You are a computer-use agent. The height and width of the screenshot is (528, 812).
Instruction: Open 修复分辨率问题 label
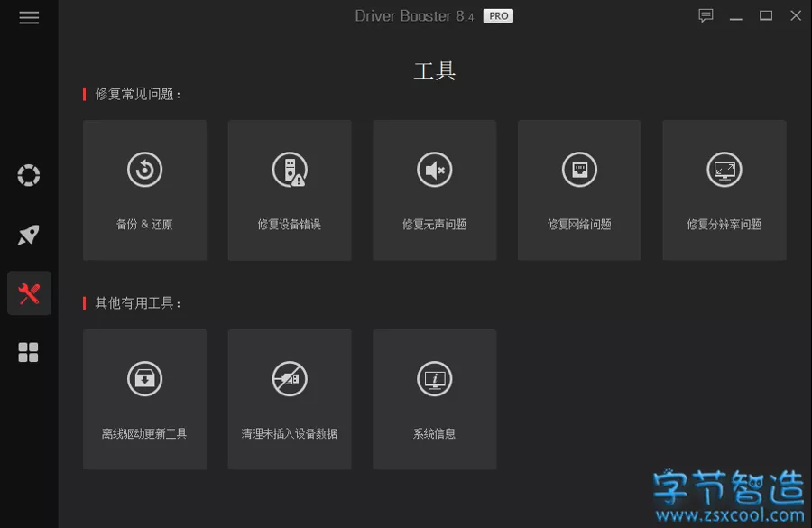(724, 225)
